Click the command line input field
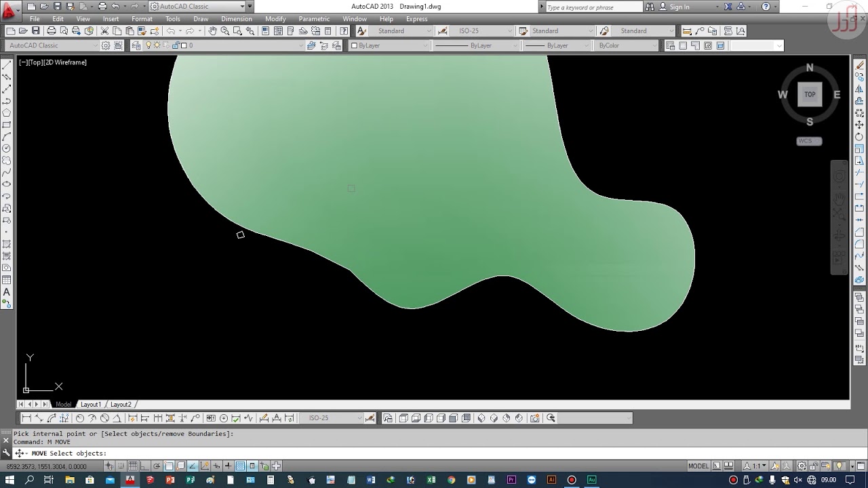Screen dimensions: 868x488 coord(434,453)
